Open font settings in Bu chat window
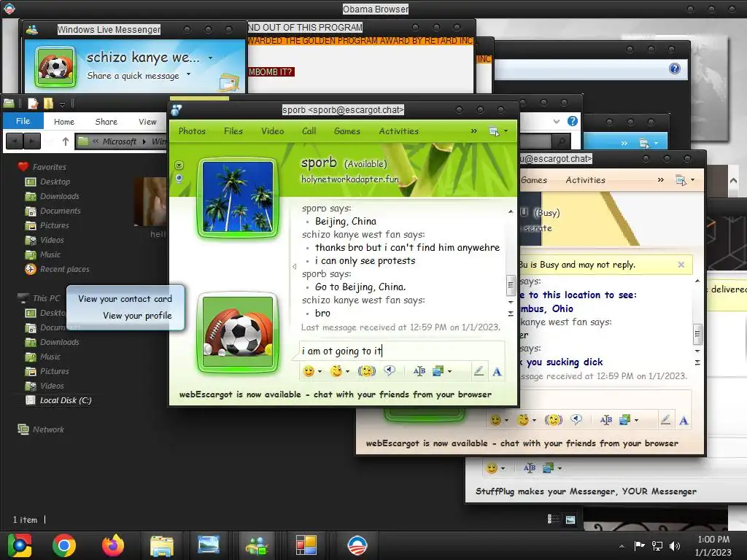The height and width of the screenshot is (560, 747). tap(606, 420)
